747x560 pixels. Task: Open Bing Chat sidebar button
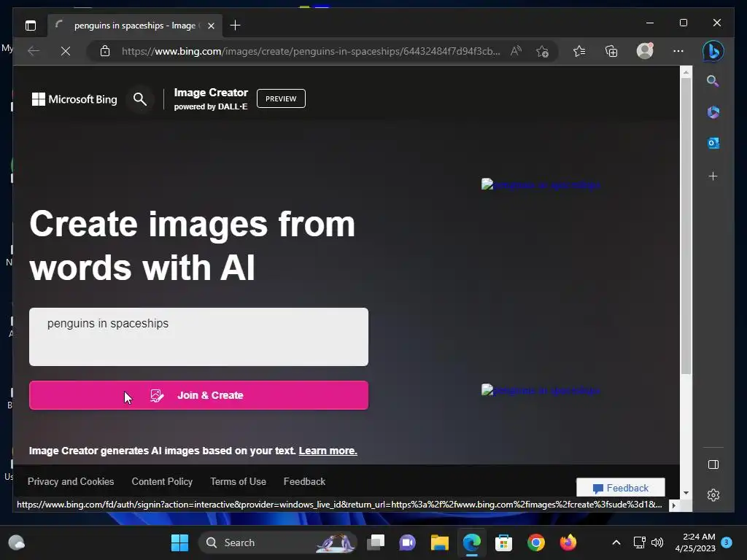(713, 51)
